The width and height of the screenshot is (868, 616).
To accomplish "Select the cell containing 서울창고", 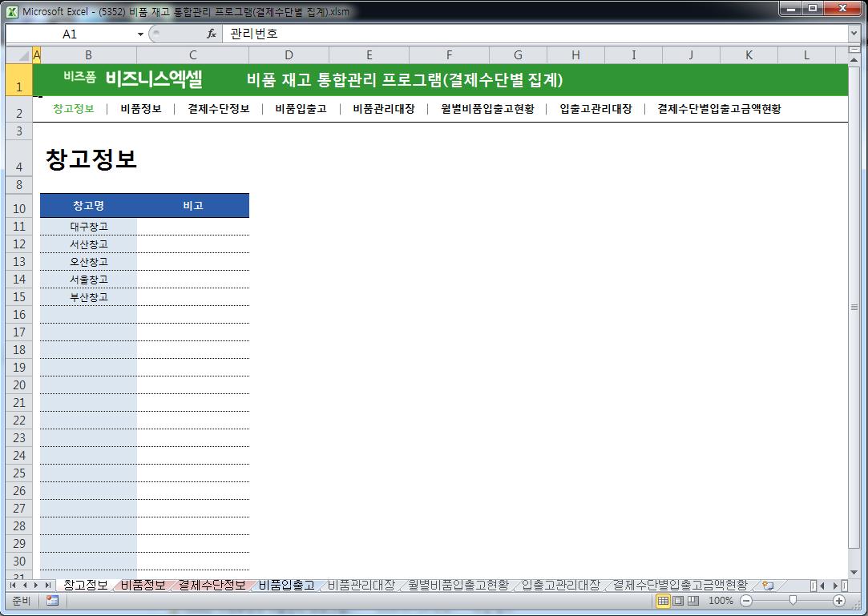I will point(89,280).
